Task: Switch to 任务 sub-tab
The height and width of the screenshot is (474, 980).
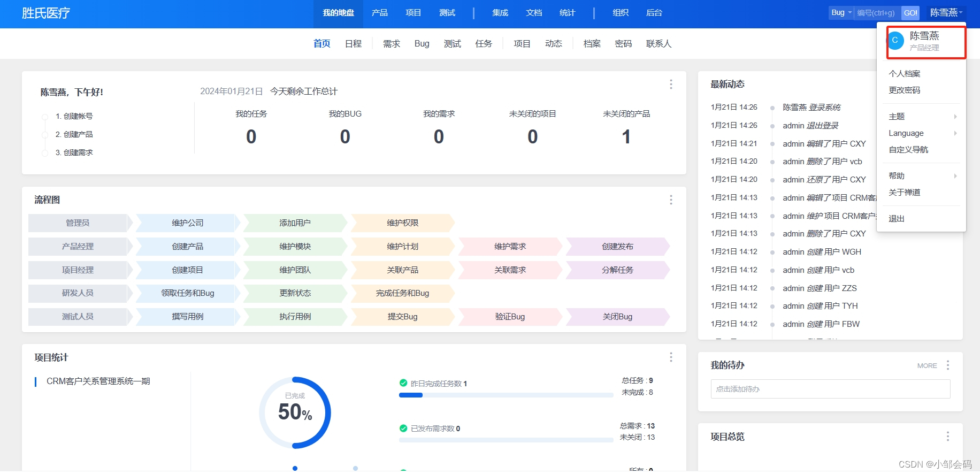Action: [484, 44]
